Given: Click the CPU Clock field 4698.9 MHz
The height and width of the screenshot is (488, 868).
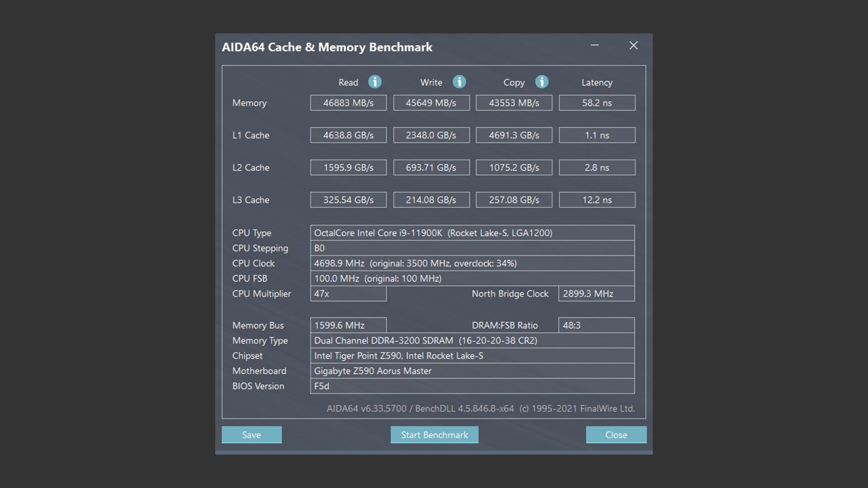Looking at the screenshot, I should pos(472,263).
